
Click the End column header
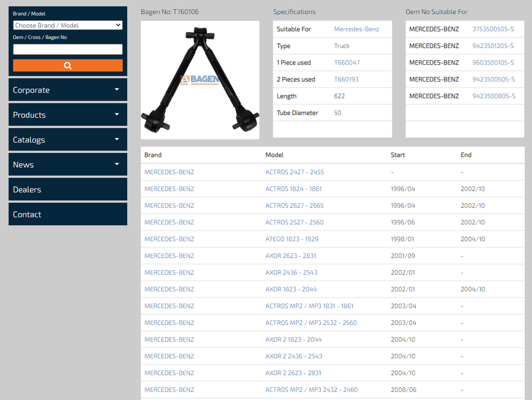pos(466,155)
